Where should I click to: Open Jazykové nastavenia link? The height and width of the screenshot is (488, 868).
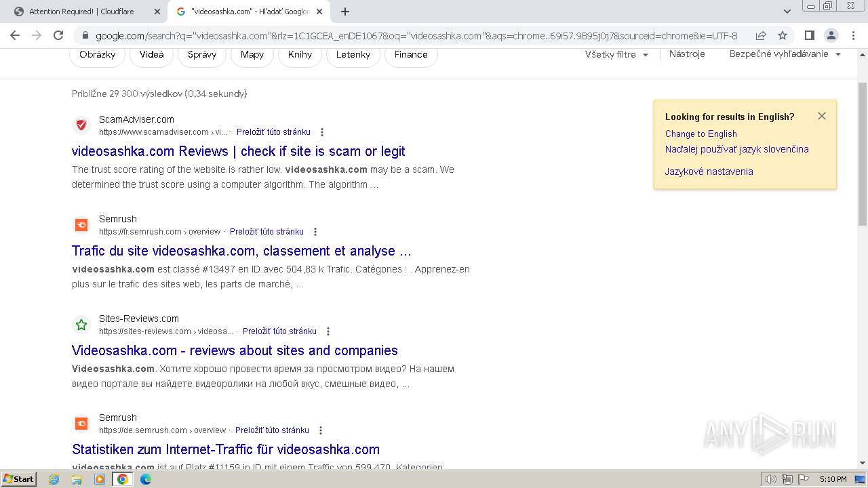[x=709, y=171]
